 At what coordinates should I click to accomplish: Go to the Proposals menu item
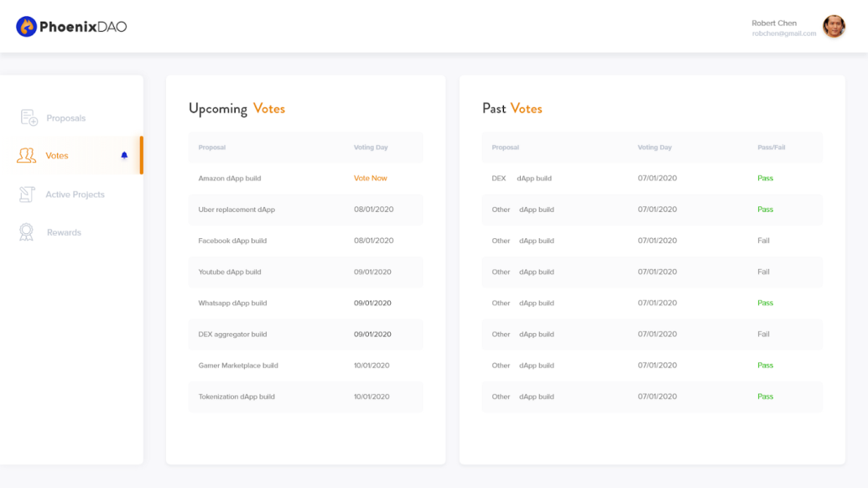tap(66, 118)
